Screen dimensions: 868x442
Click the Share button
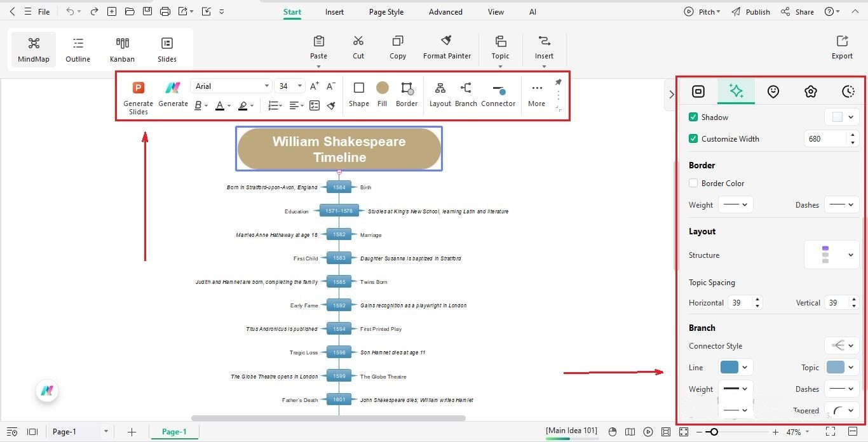click(797, 11)
